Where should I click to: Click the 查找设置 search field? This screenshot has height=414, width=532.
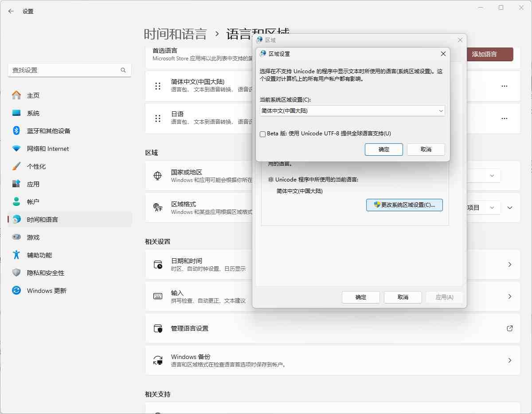(70, 70)
